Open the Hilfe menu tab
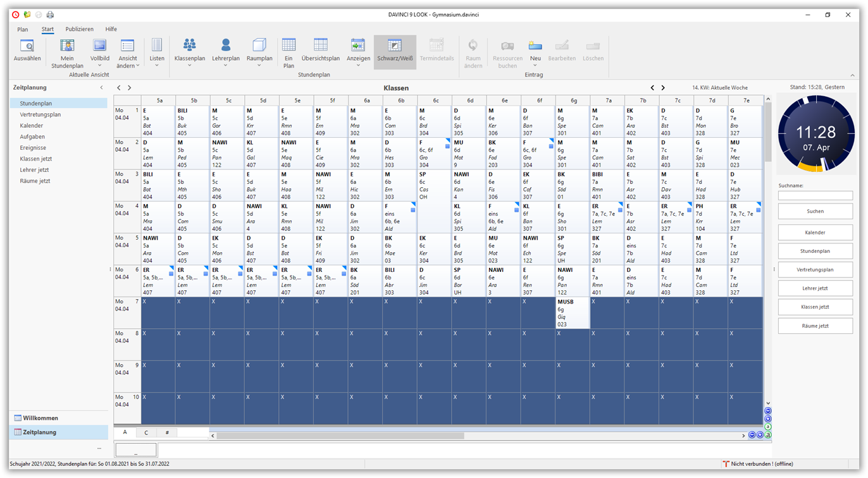 [x=111, y=29]
